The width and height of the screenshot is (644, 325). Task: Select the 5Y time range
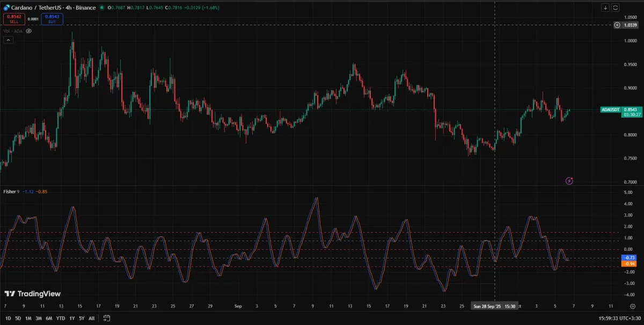pos(82,318)
